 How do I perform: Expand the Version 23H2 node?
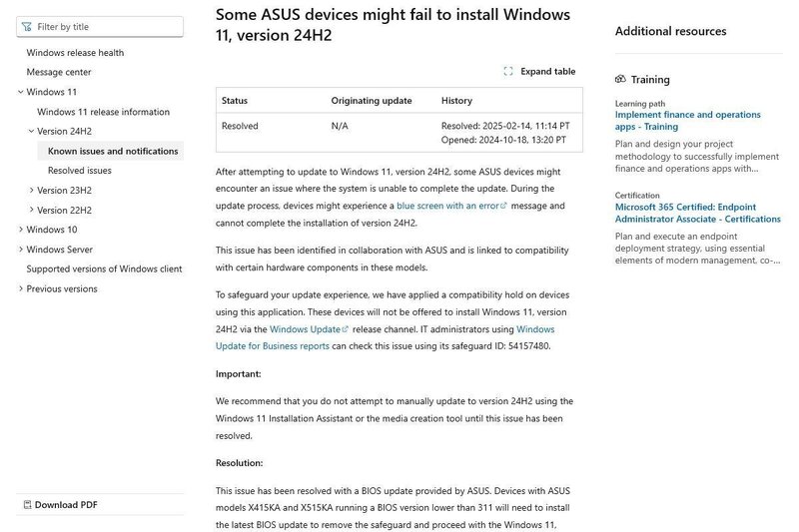pos(31,190)
